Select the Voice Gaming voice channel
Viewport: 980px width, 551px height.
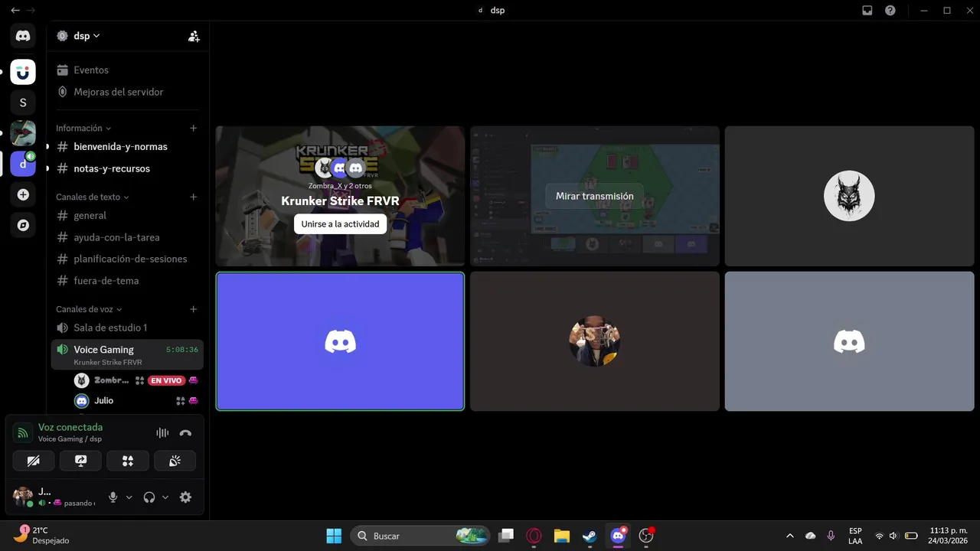tap(127, 354)
